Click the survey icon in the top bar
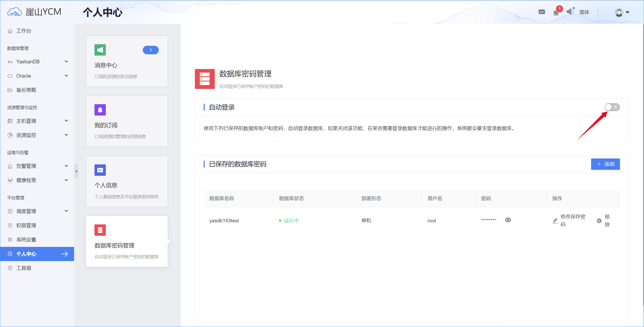Screen dimensions: 644x327 [542, 12]
